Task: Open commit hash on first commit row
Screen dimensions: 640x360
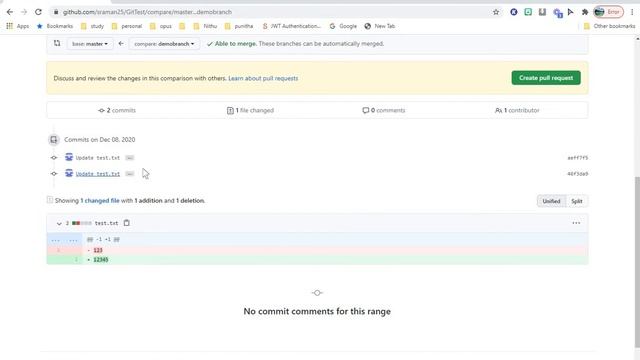Action: (x=578, y=158)
